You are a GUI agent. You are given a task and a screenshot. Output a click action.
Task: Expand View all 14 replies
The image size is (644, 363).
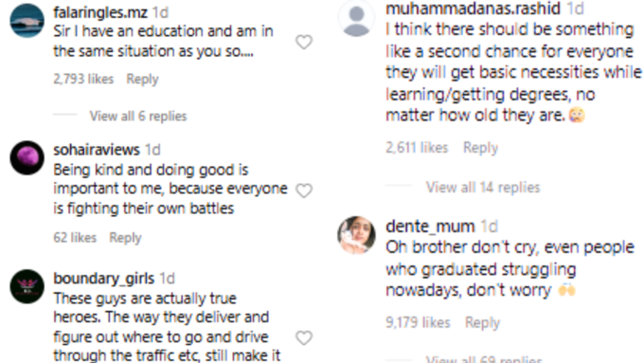click(x=483, y=188)
